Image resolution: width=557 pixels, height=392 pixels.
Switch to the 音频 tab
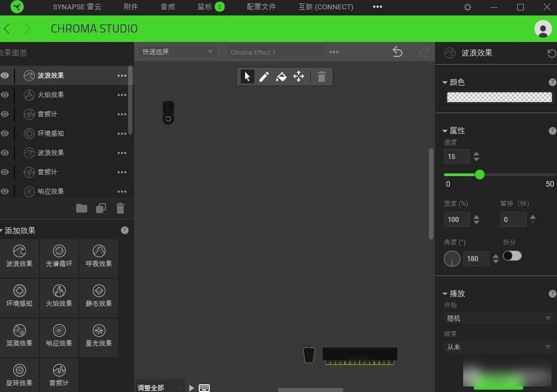click(168, 7)
